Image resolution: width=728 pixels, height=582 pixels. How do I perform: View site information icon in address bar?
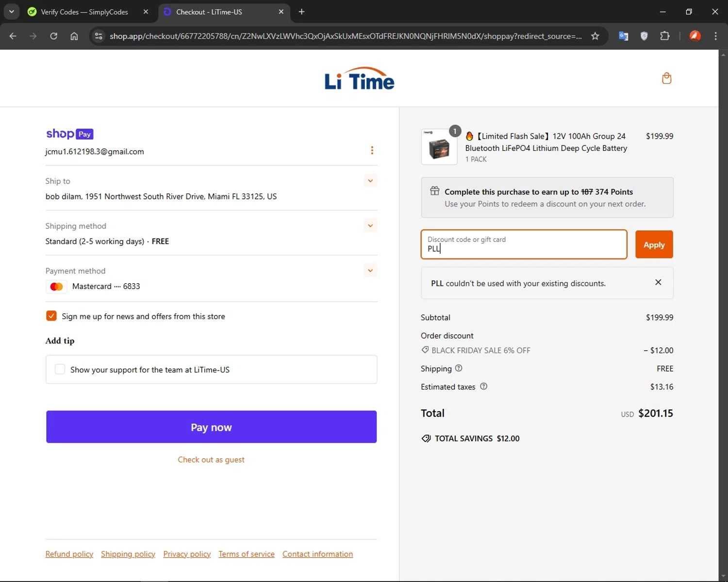[99, 36]
